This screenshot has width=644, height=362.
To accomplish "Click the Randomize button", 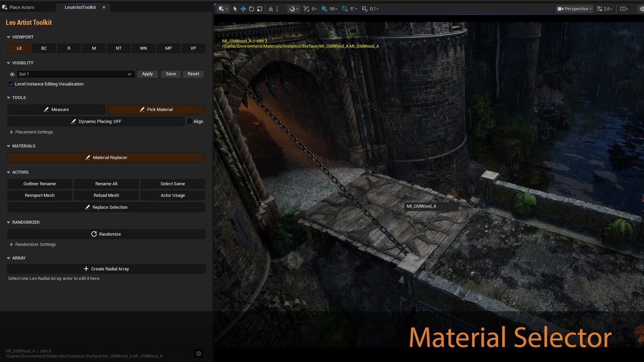I will [106, 234].
